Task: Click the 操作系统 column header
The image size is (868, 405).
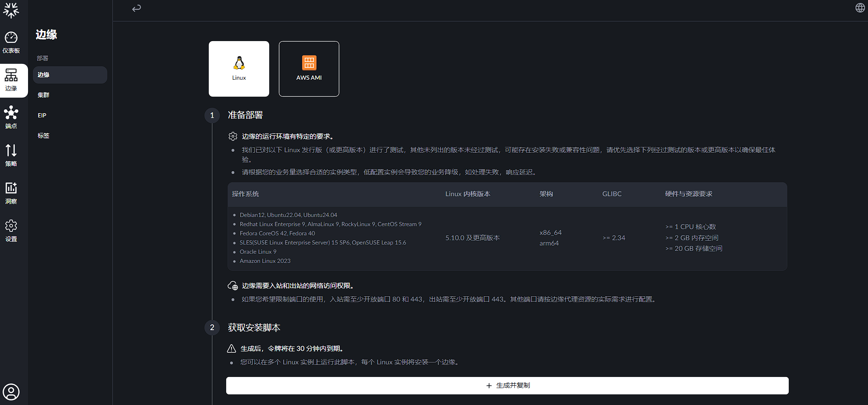Action: pyautogui.click(x=246, y=194)
